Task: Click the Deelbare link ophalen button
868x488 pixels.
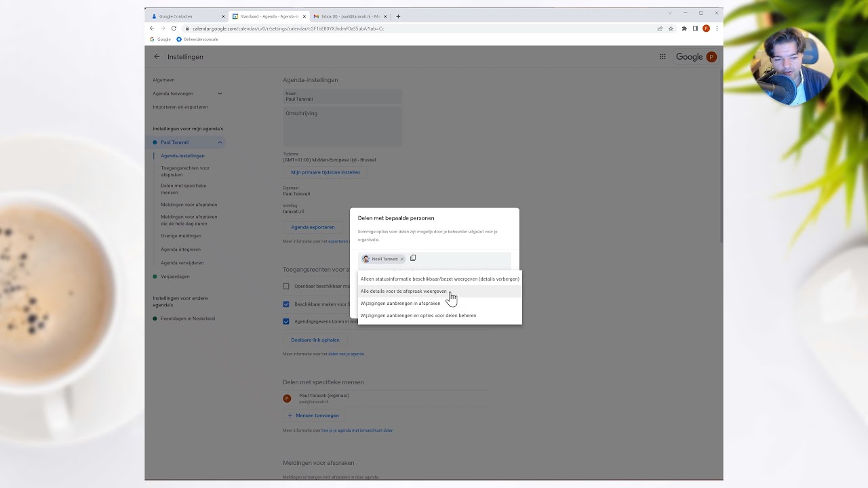Action: [315, 340]
